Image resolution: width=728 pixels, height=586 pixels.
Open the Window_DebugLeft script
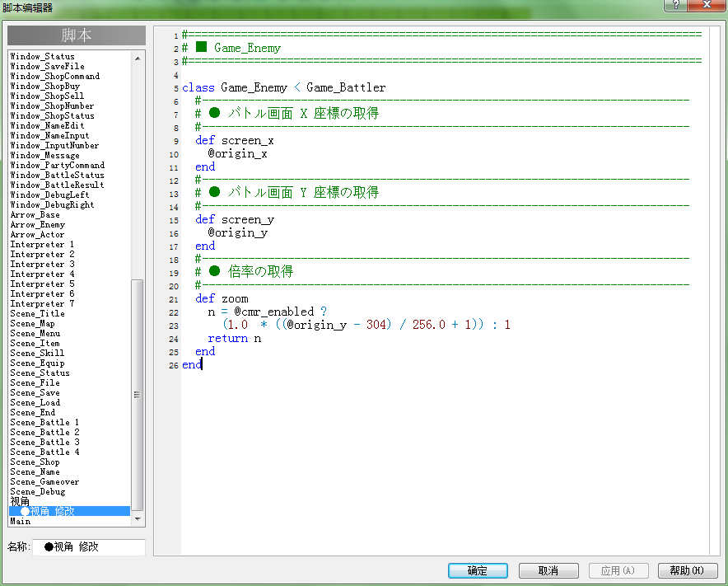(x=49, y=195)
